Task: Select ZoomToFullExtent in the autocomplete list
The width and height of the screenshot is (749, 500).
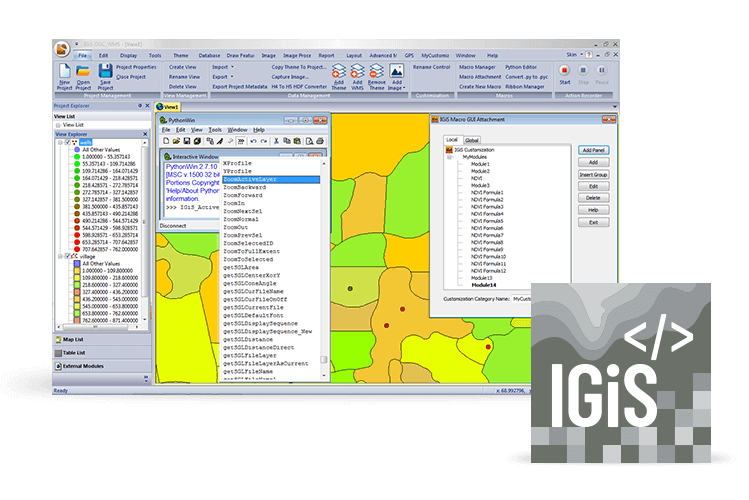Action: pos(252,251)
